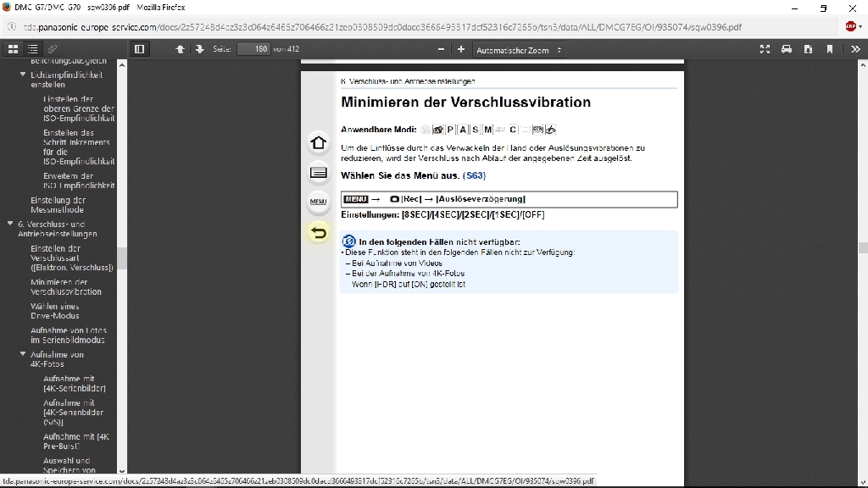Toggle the PDF sidebar panel
The image size is (868, 488).
[139, 49]
